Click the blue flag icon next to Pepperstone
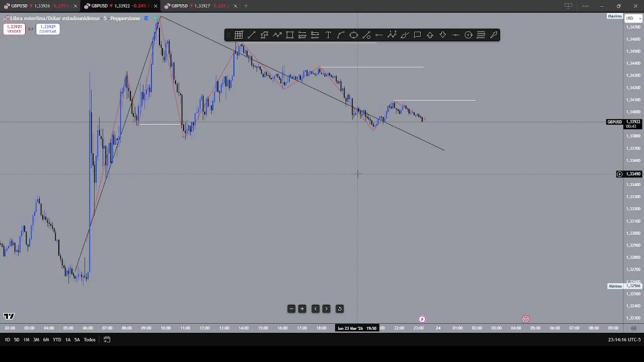This screenshot has height=362, width=644. coord(146,18)
